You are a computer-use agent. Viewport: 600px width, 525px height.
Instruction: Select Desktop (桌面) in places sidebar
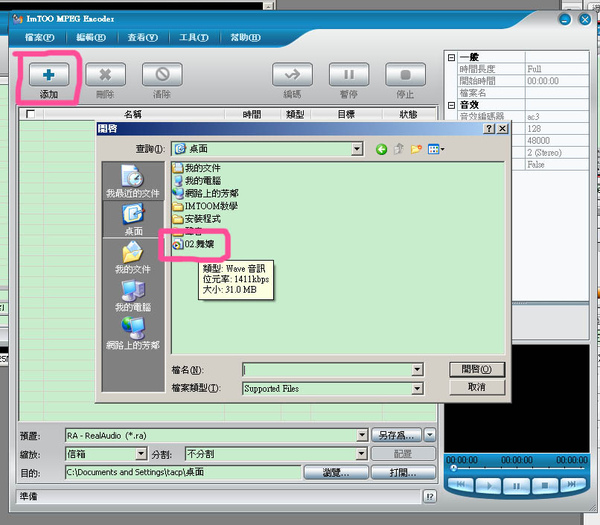(133, 219)
